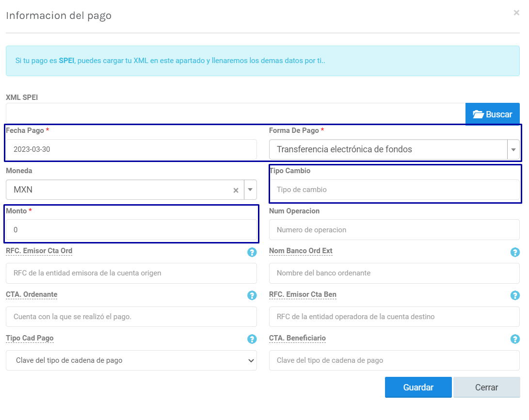
Task: Click help icon next to Nom Banco Ord Ext
Action: 515,252
